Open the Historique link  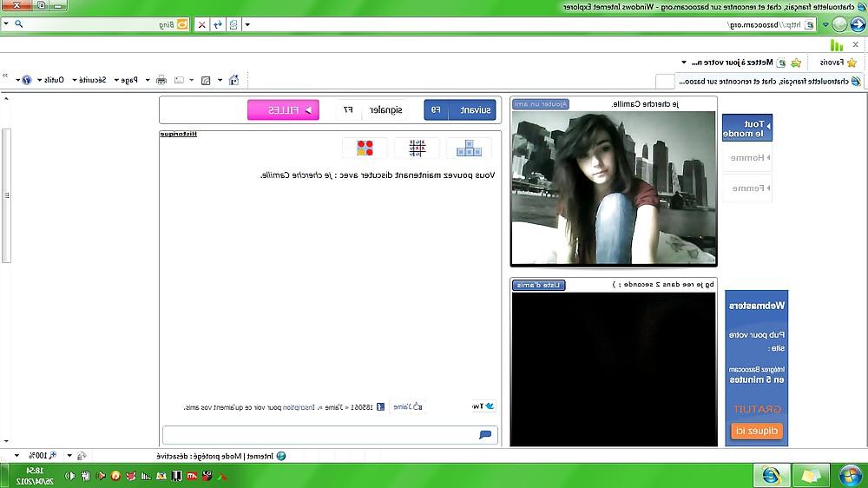[x=178, y=134]
